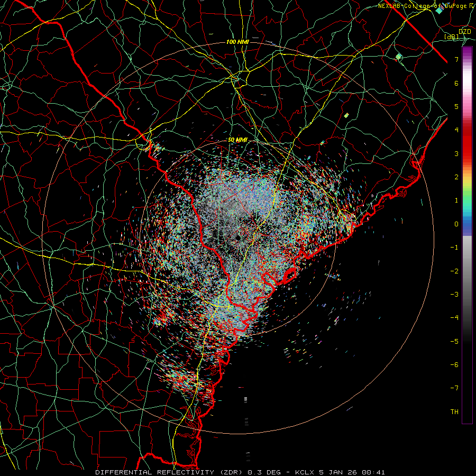Click the 50 NMI range ring label

pos(237,140)
